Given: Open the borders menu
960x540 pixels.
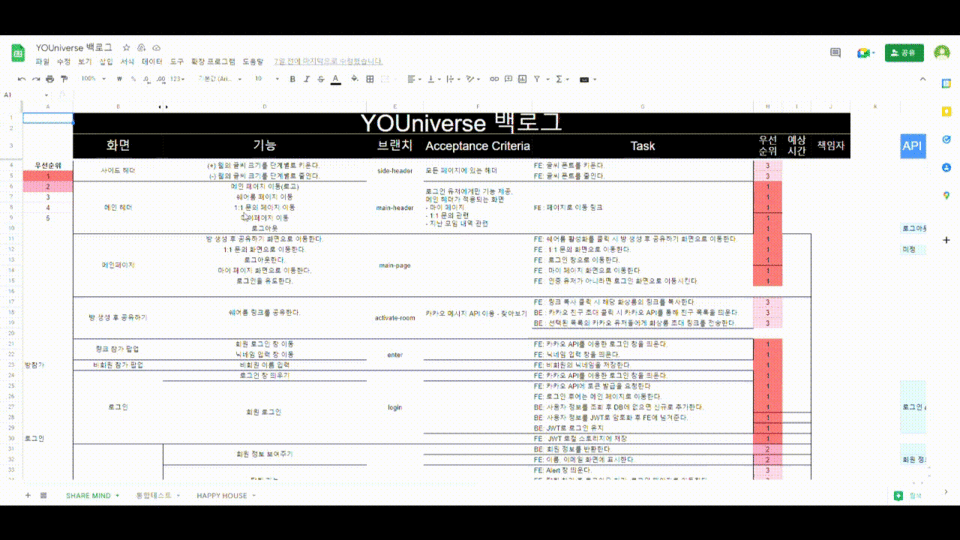Looking at the screenshot, I should pos(370,79).
